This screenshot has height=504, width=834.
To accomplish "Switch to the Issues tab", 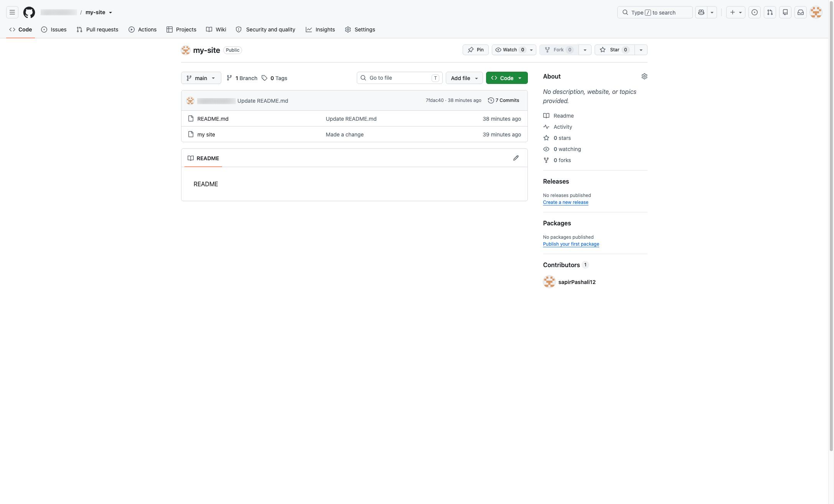I will pyautogui.click(x=54, y=30).
